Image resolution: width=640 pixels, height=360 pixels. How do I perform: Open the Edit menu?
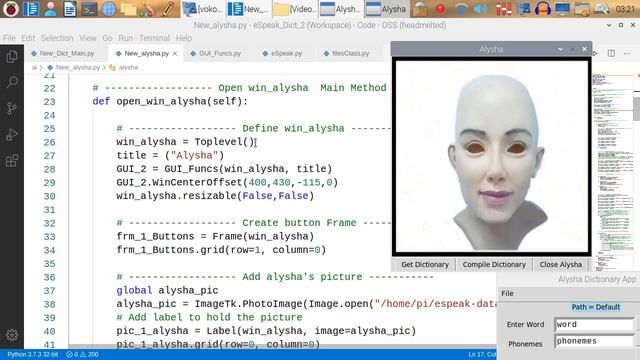tap(28, 38)
